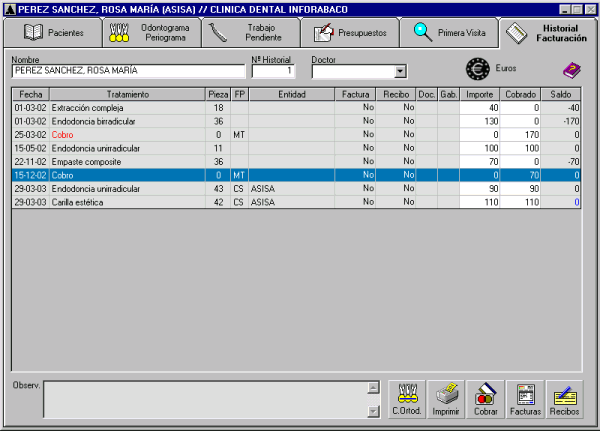
Task: Click the window title bar system icon
Action: (10, 9)
